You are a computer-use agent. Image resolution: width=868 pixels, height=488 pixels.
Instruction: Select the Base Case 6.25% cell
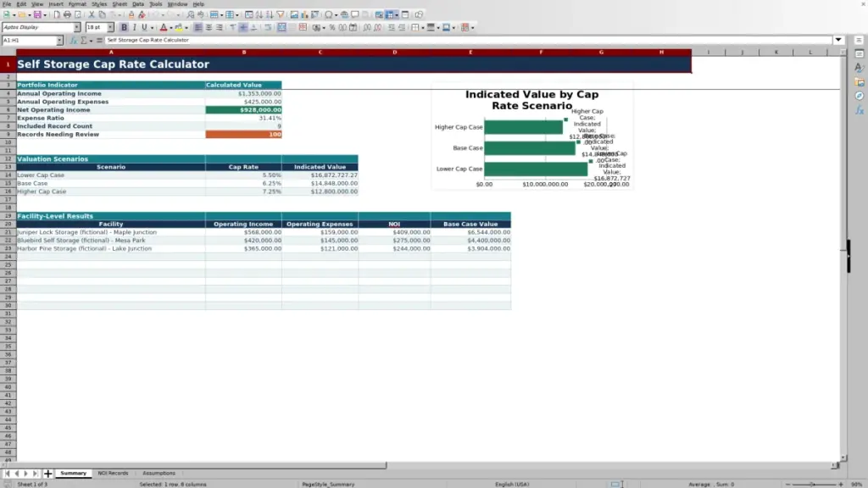(x=243, y=183)
